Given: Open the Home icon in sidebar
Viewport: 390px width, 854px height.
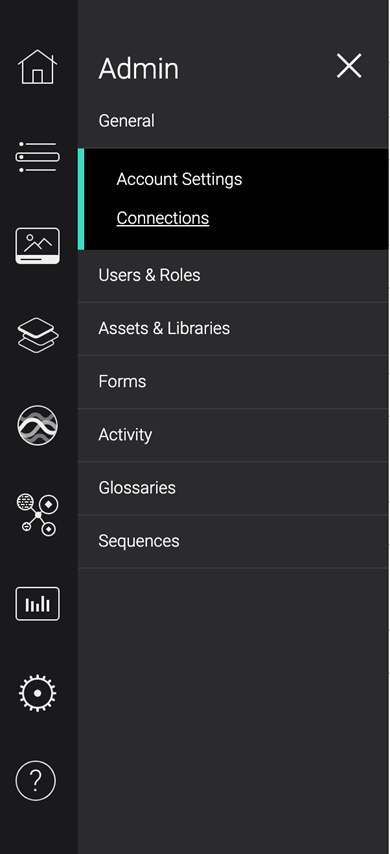Looking at the screenshot, I should [38, 67].
